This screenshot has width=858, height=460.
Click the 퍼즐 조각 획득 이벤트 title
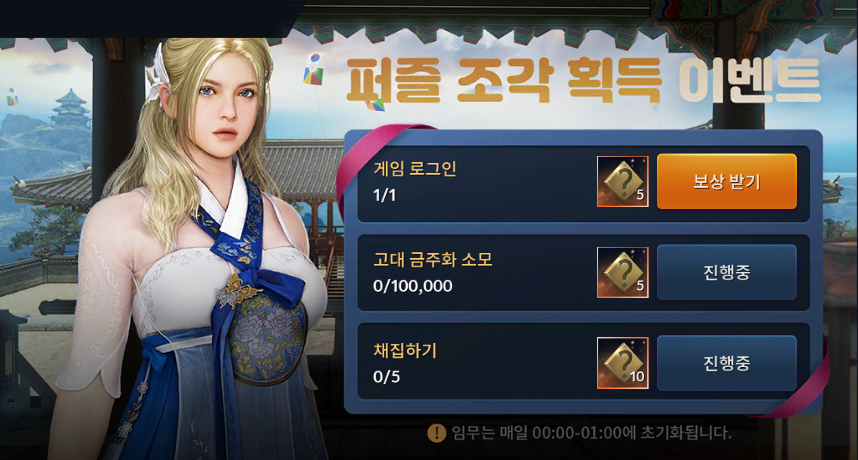583,81
